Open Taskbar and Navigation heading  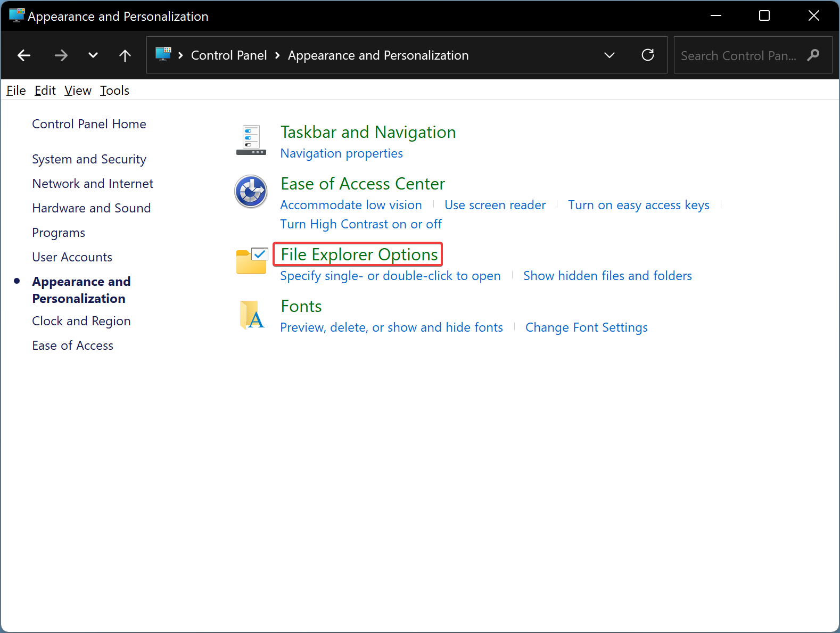368,132
